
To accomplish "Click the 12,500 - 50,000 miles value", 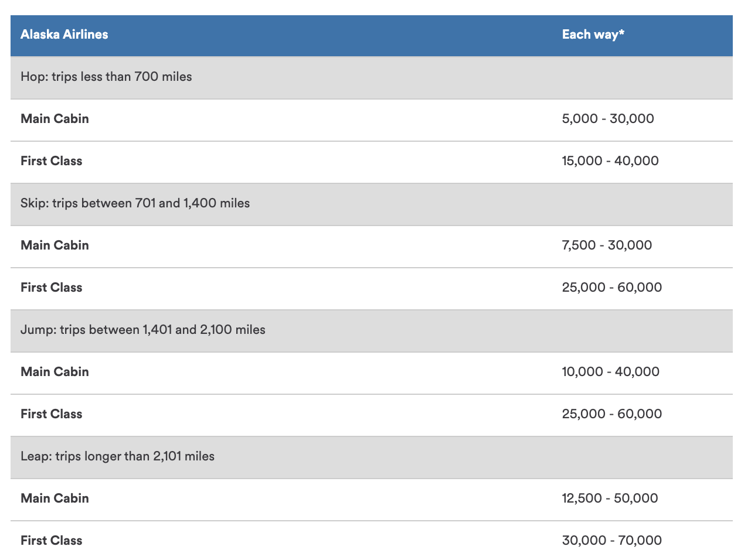I will (x=610, y=498).
